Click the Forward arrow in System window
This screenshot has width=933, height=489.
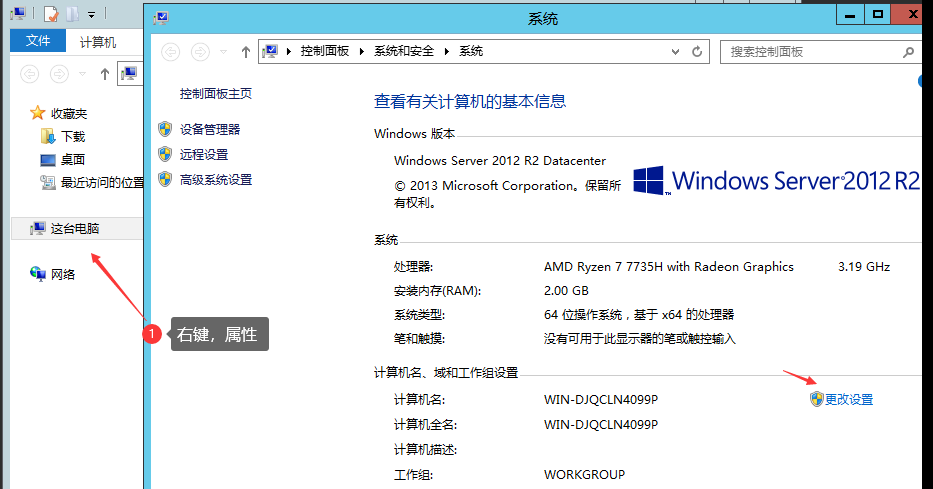point(200,52)
